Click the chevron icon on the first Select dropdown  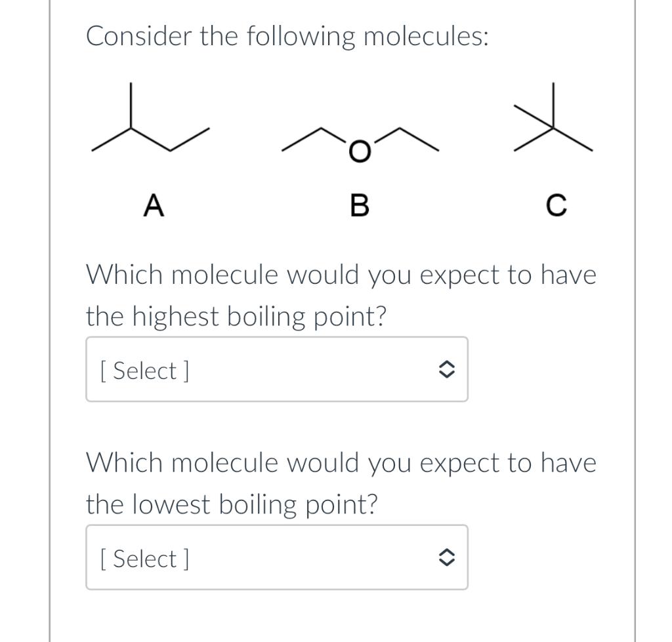click(x=448, y=369)
